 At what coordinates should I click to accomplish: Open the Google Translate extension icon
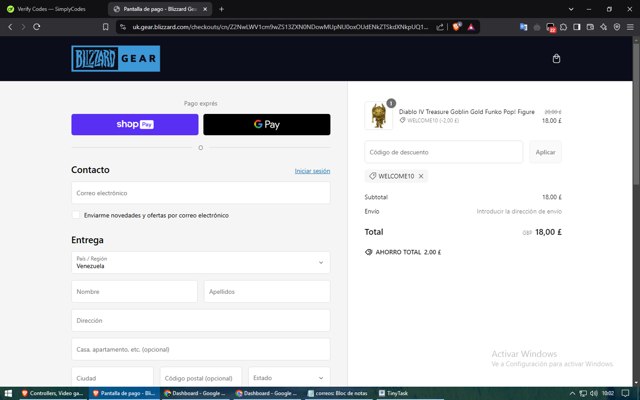click(523, 27)
